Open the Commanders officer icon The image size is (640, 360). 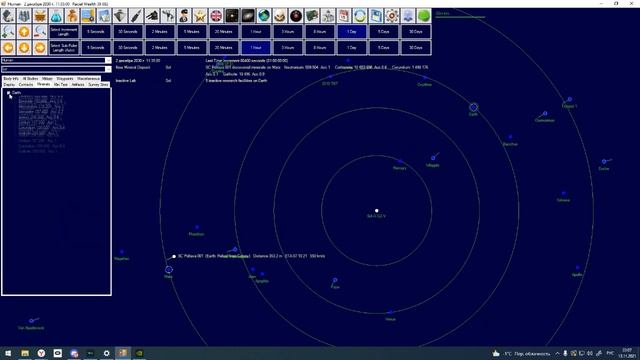point(184,16)
